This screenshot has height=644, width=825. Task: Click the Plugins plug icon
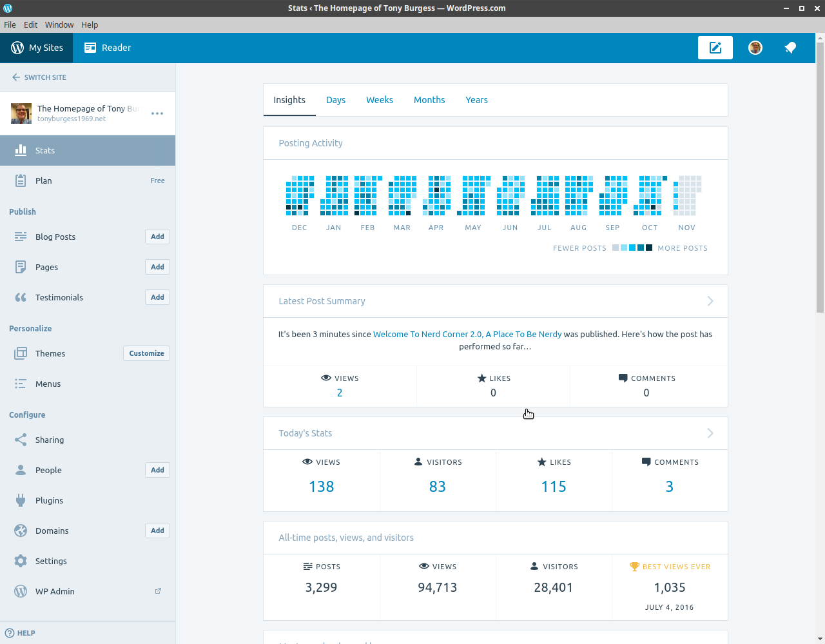click(21, 500)
